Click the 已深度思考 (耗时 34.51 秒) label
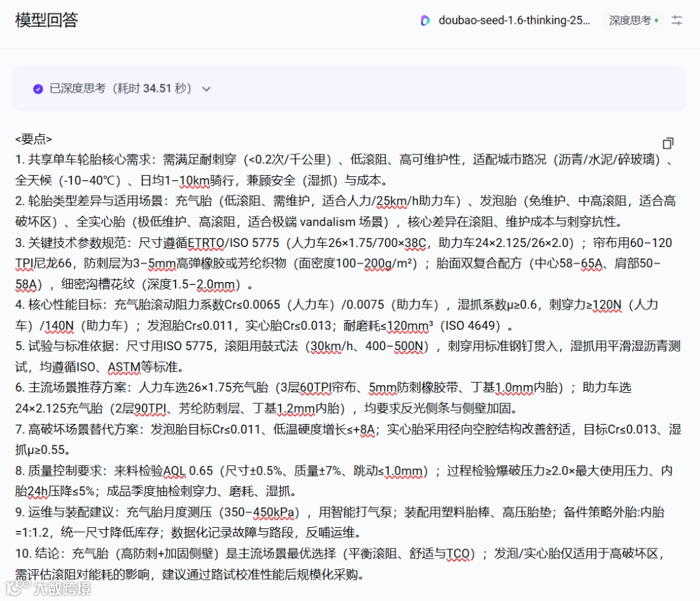The height and width of the screenshot is (601, 700). (120, 88)
